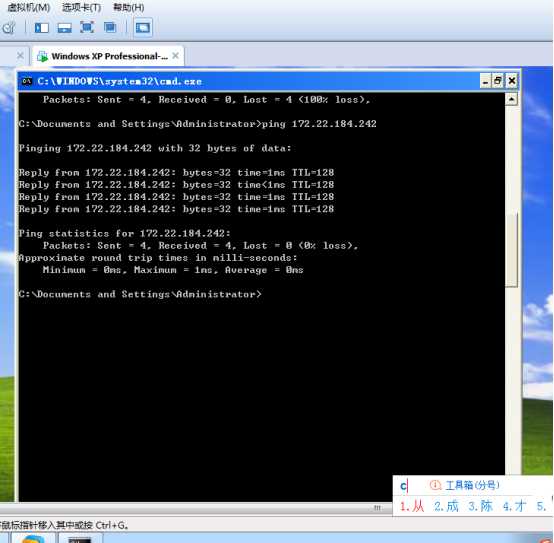Click the '(0% loss)' packets line
Image resolution: width=554 pixels, height=543 pixels.
click(x=200, y=246)
